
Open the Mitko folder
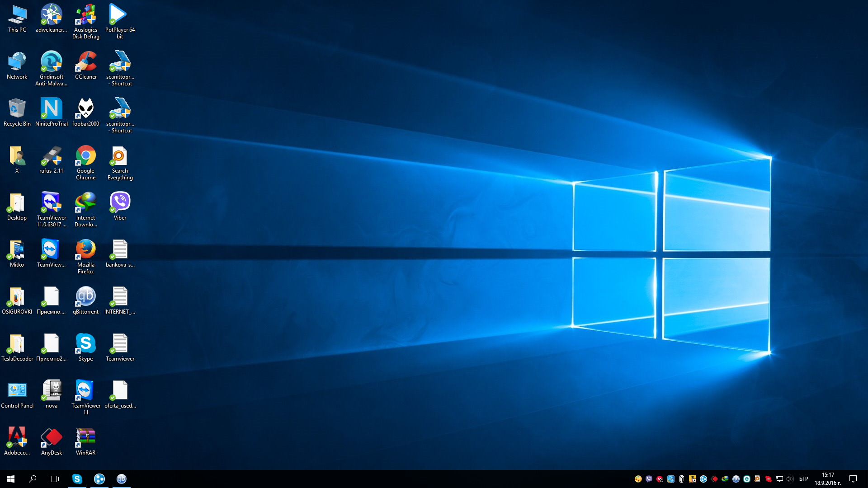pos(17,254)
